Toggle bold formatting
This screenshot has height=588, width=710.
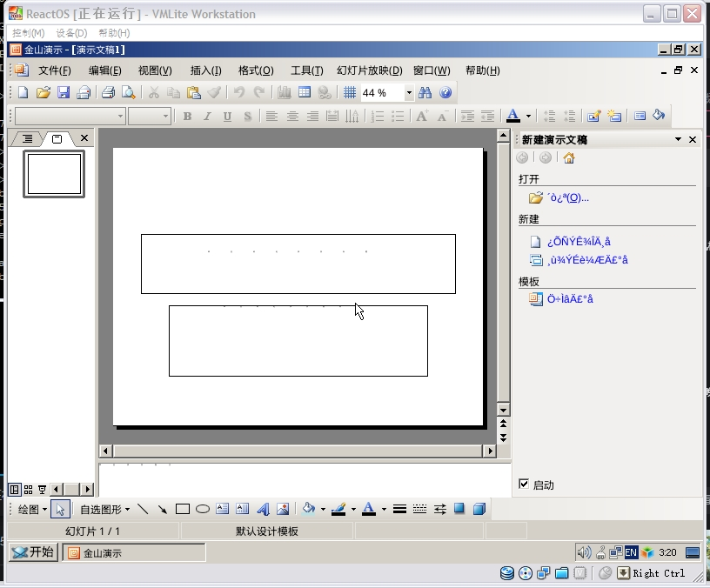(x=186, y=116)
